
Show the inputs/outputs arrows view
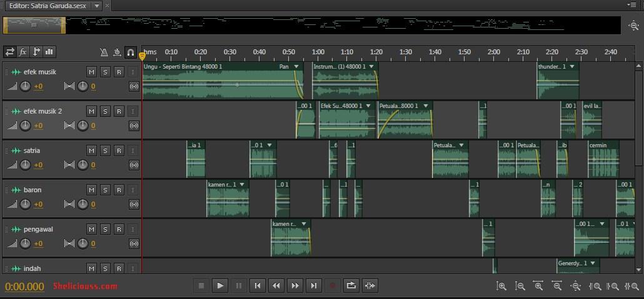click(x=10, y=52)
